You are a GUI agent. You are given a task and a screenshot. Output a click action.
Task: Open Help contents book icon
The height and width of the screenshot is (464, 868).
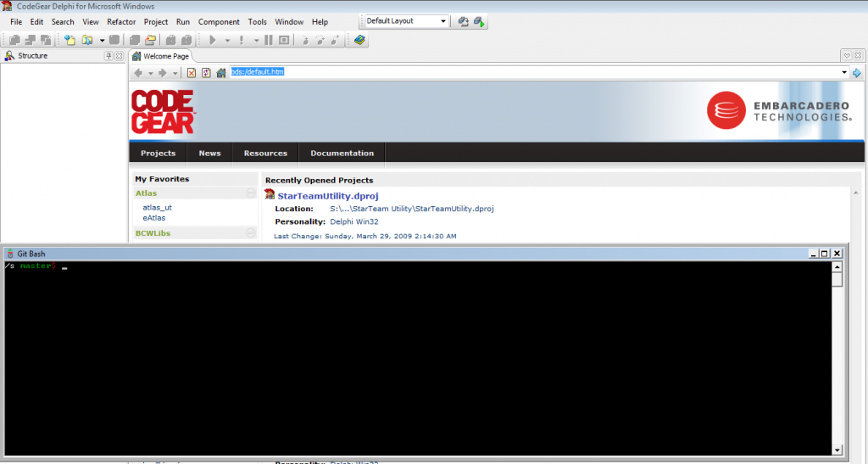(359, 40)
